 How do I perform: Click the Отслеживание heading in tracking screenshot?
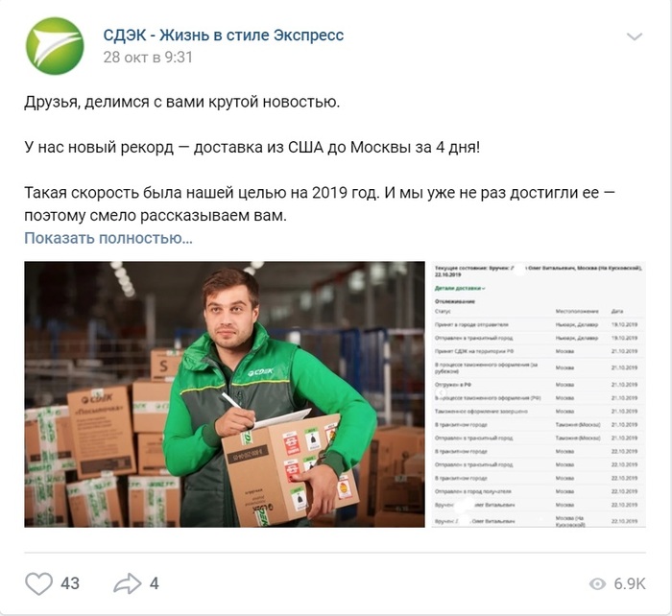coord(455,301)
